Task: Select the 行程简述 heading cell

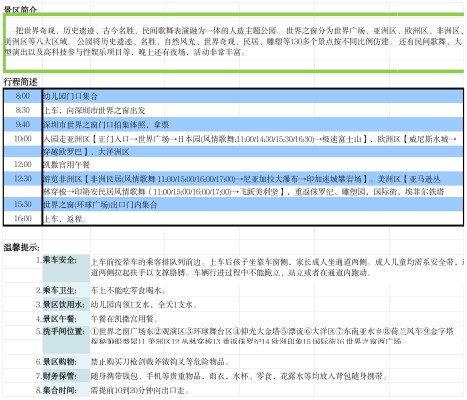Action: coord(20,82)
